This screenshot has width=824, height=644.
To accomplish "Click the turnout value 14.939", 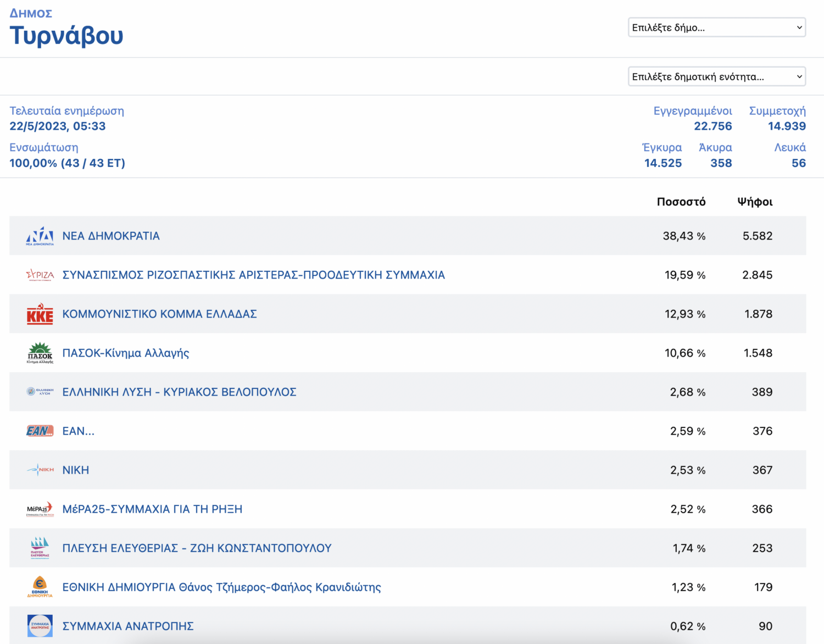I will [787, 126].
